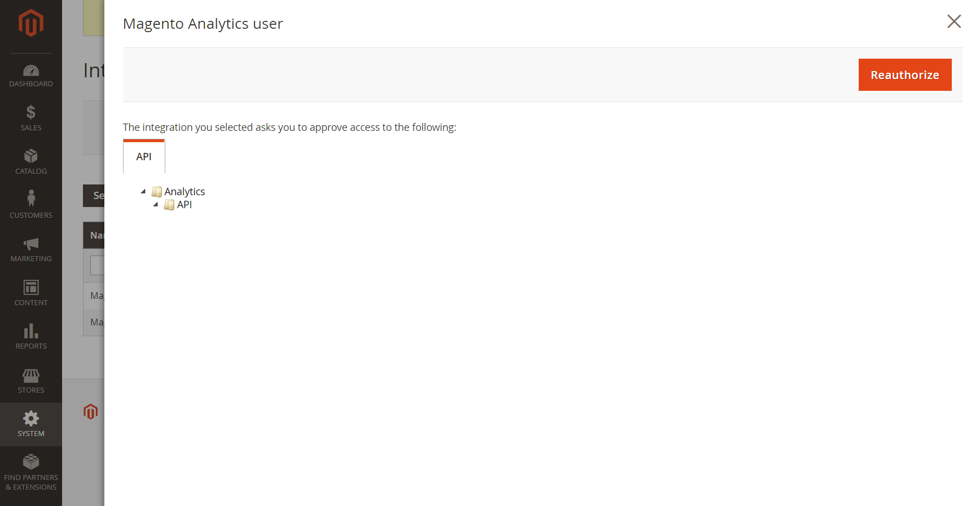Viewport: 980px width, 506px height.
Task: Open the Content menu
Action: coord(31,294)
